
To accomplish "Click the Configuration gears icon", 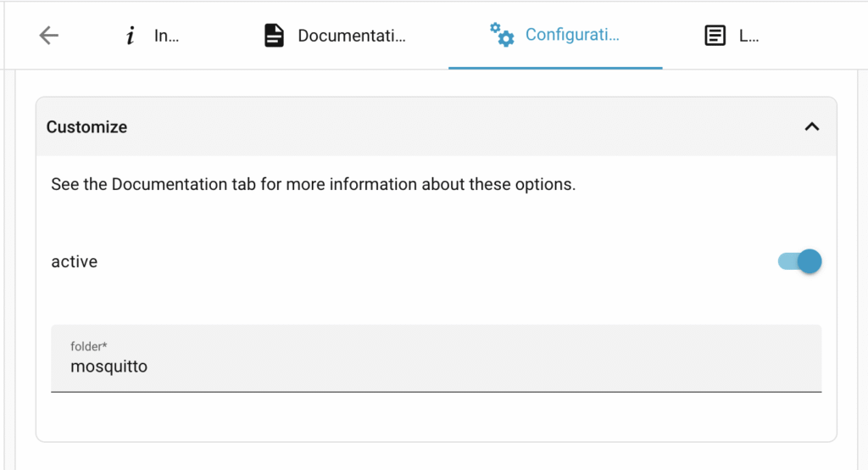I will coord(502,35).
